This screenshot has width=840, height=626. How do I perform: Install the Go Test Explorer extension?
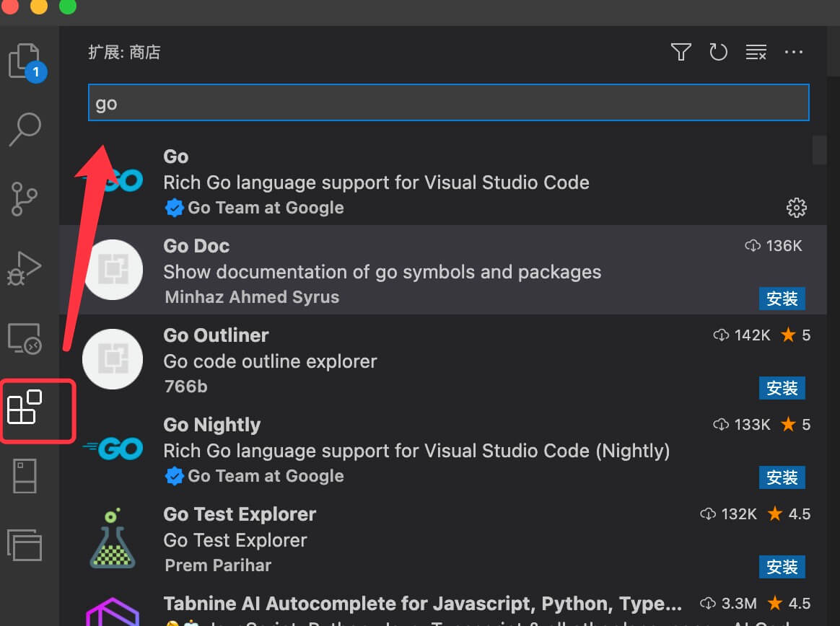[782, 567]
